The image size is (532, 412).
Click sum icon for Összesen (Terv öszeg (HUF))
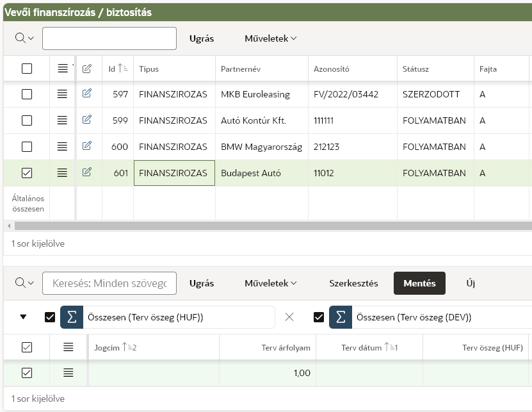72,317
